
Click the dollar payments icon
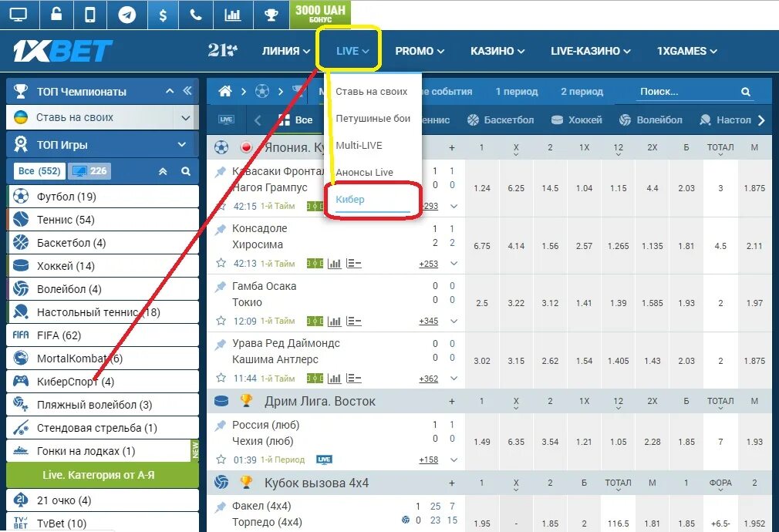pos(163,15)
